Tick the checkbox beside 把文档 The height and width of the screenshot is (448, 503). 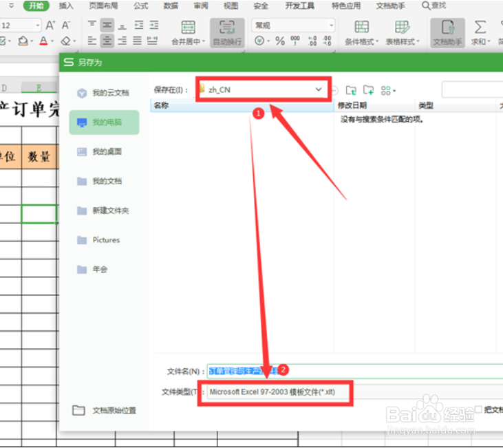pos(478,409)
